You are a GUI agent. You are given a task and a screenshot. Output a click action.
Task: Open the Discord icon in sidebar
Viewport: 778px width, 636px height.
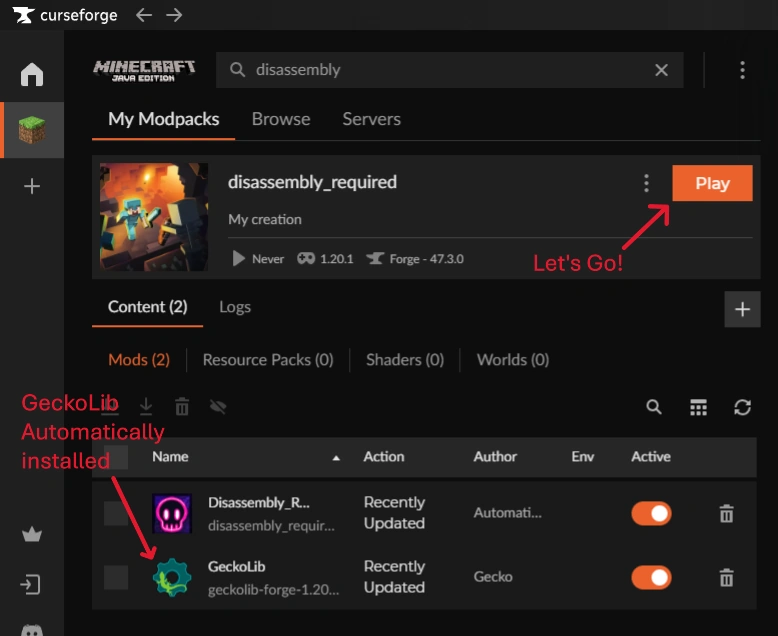(32, 630)
